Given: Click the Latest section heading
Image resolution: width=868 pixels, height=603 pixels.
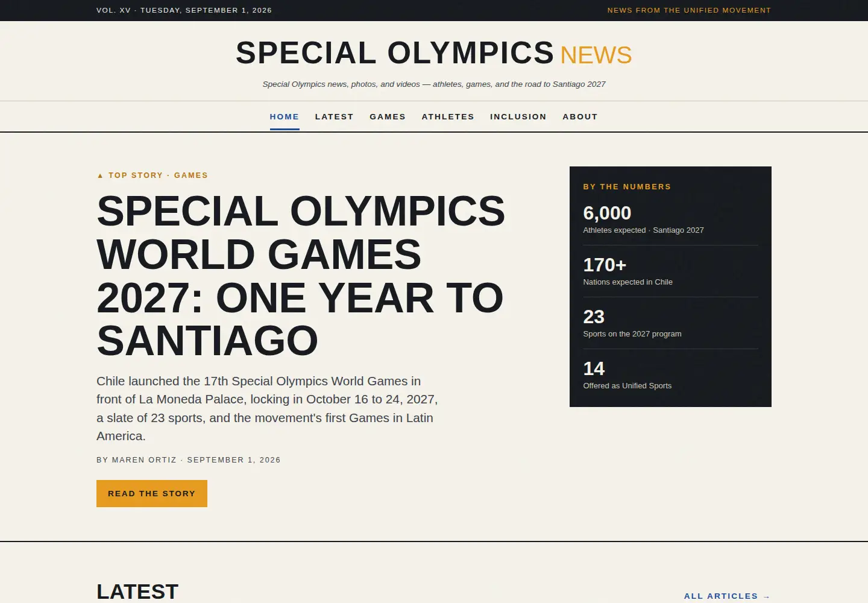Looking at the screenshot, I should click(x=137, y=592).
